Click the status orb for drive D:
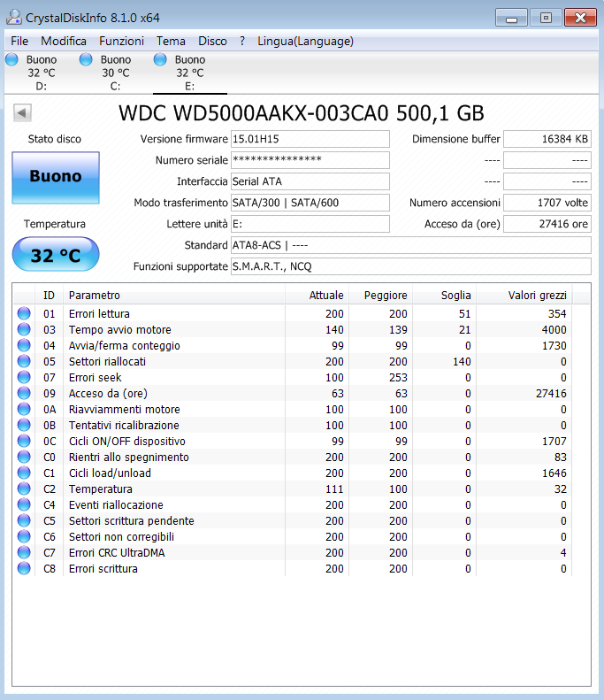This screenshot has width=604, height=700. [x=12, y=59]
